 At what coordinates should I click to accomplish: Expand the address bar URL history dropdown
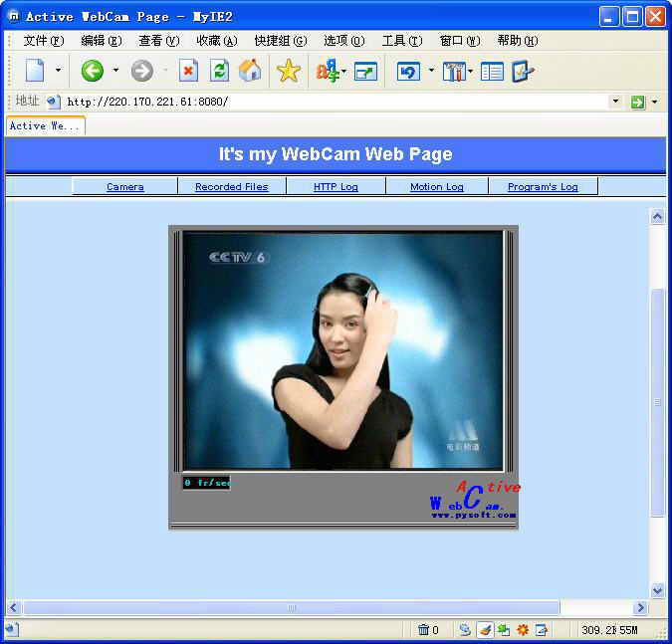pyautogui.click(x=614, y=102)
